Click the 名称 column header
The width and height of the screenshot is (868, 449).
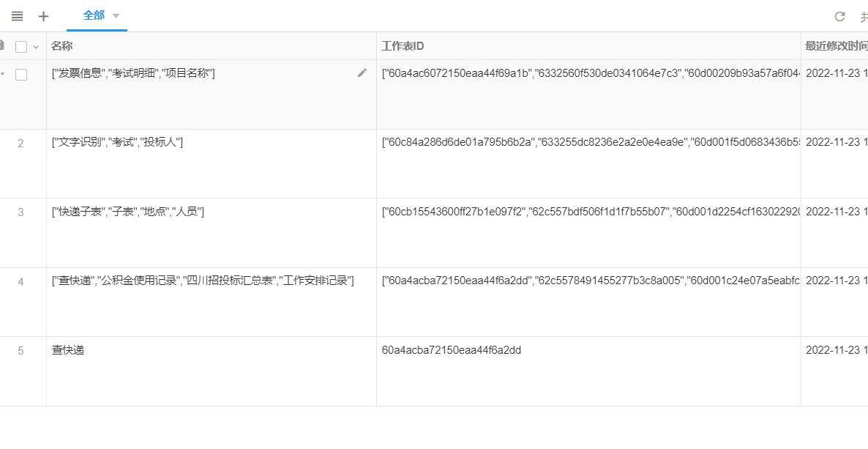(x=62, y=46)
